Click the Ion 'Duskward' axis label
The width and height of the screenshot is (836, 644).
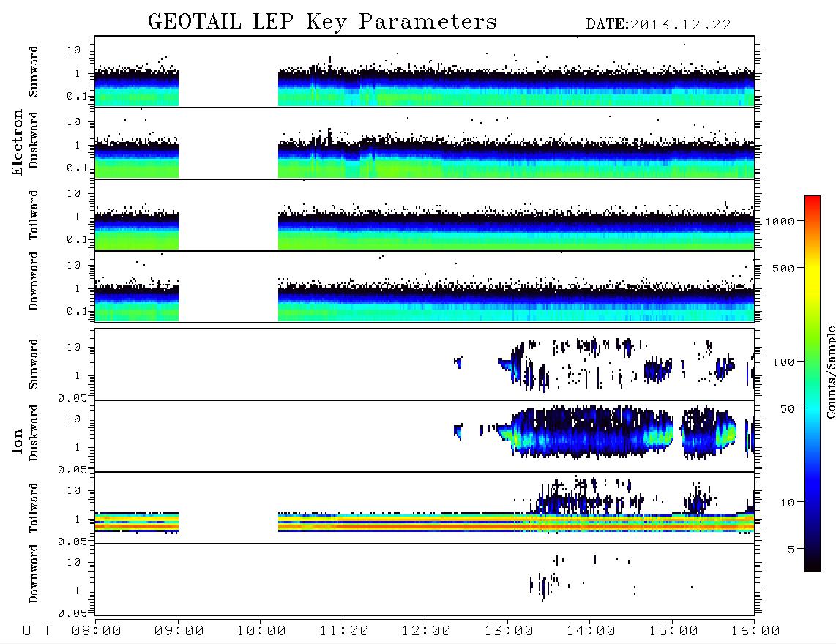pyautogui.click(x=34, y=433)
